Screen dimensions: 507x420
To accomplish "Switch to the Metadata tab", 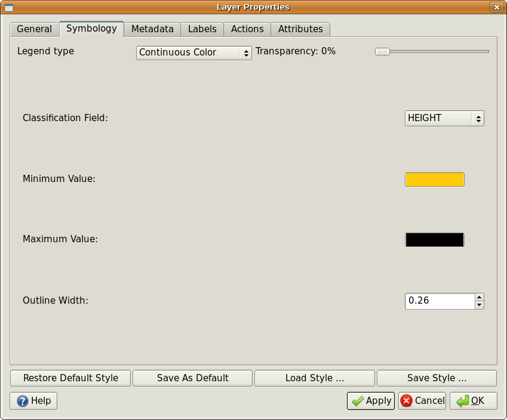I will 152,29.
